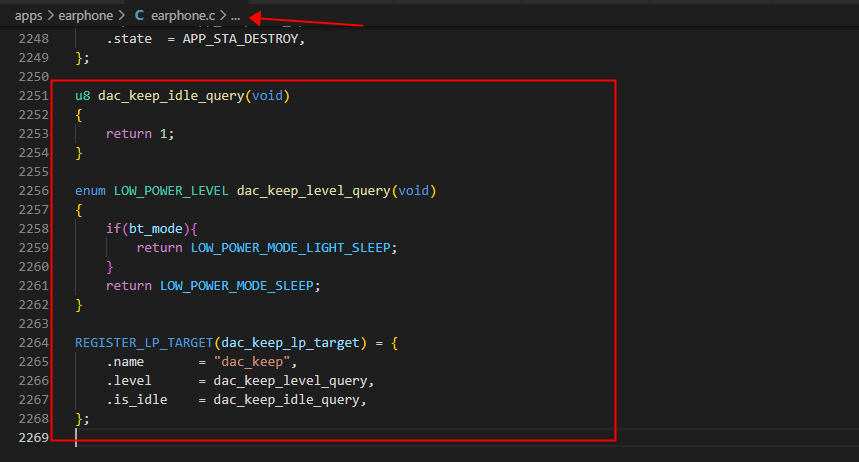Click the .state field on line 2248
The image size is (859, 462).
129,39
